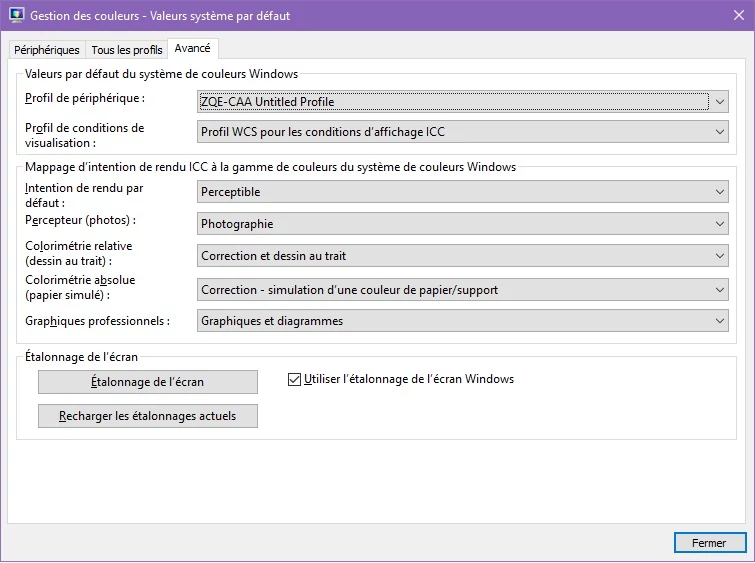Close the Gestion des couleurs window
Viewport: 755px width, 563px height.
(x=739, y=15)
